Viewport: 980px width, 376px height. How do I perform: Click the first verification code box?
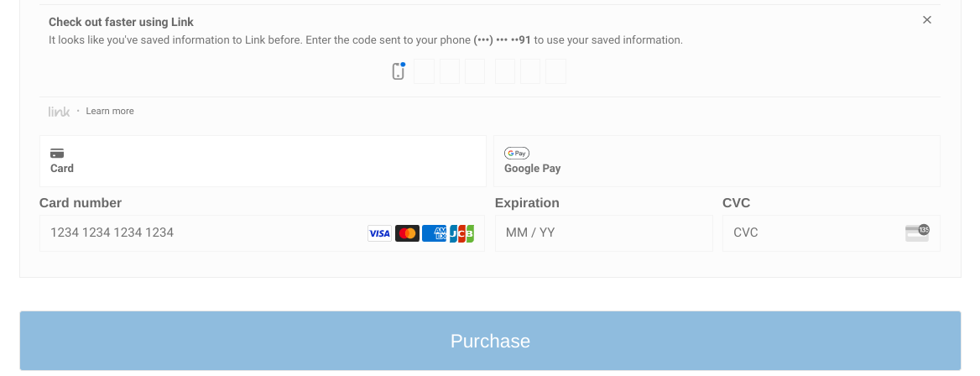tap(425, 71)
